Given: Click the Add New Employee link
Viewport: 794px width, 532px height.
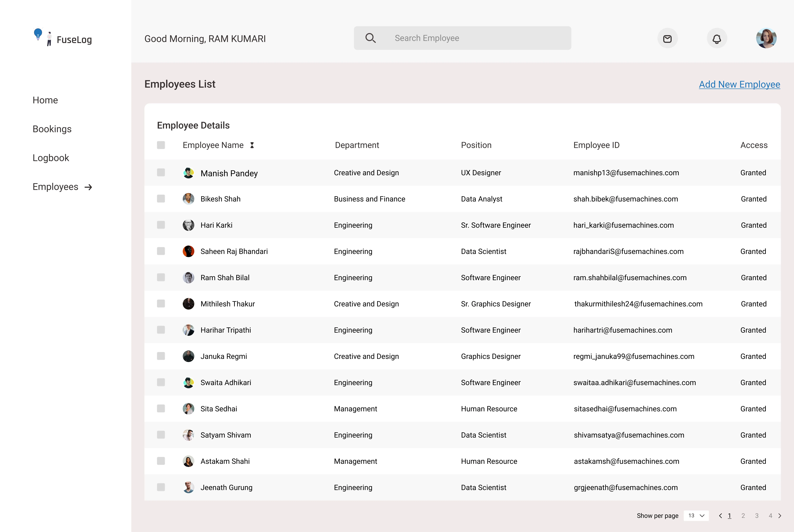Looking at the screenshot, I should click(739, 84).
